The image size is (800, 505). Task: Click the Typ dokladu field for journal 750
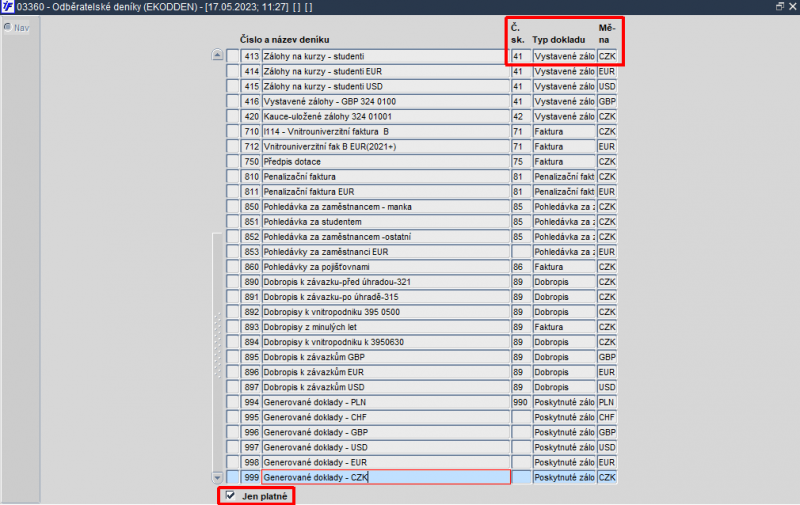[564, 162]
